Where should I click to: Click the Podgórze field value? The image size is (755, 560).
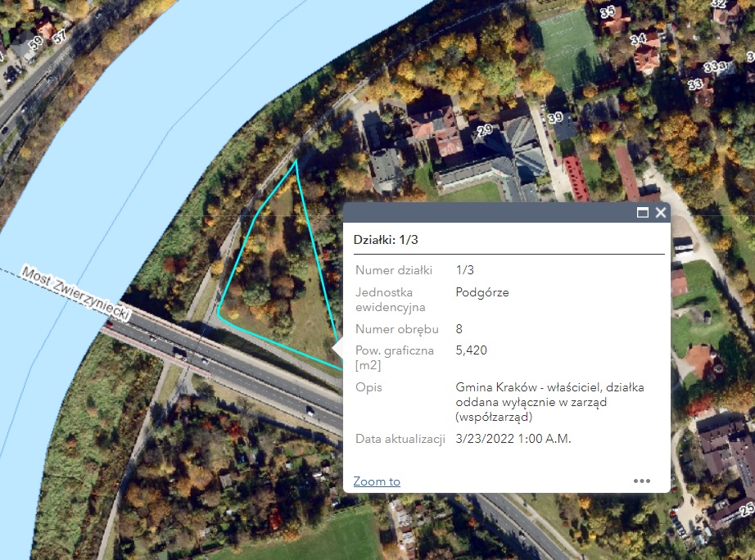point(481,292)
